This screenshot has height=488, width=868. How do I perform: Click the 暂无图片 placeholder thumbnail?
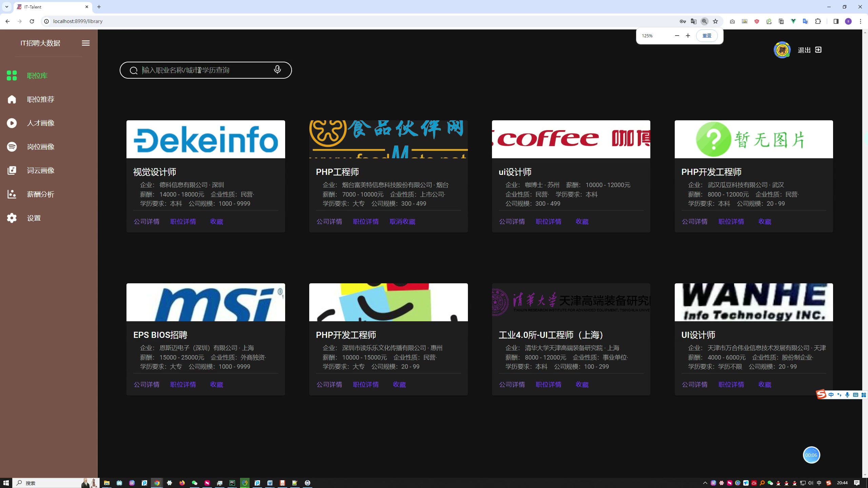coord(753,139)
